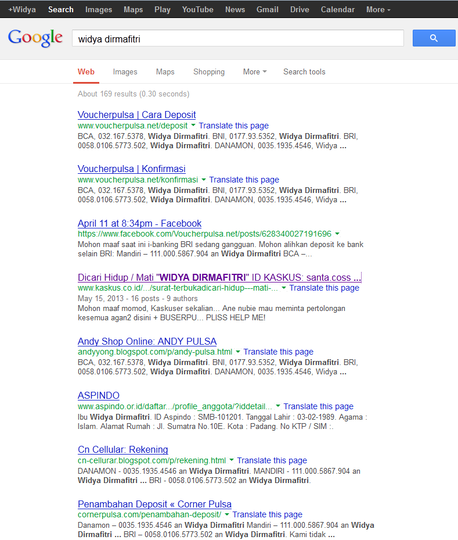Translate the Corner Pulsa deposit page
Viewport: 458px width, 540px height.
(267, 515)
